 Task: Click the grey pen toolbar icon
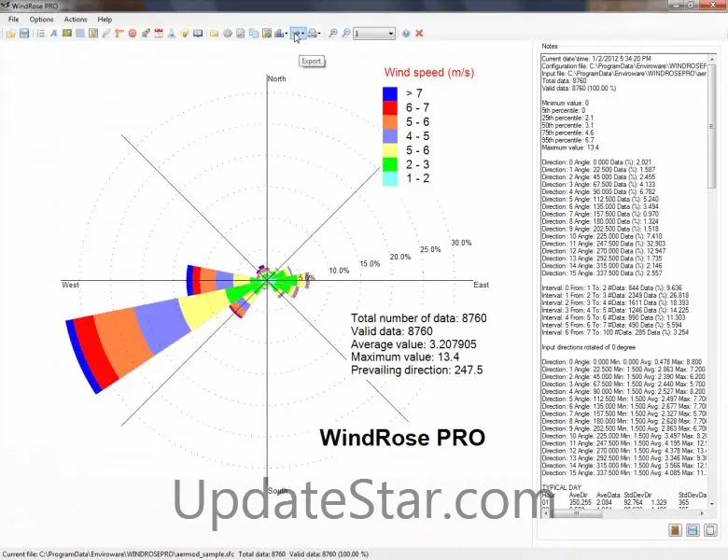tap(105, 34)
